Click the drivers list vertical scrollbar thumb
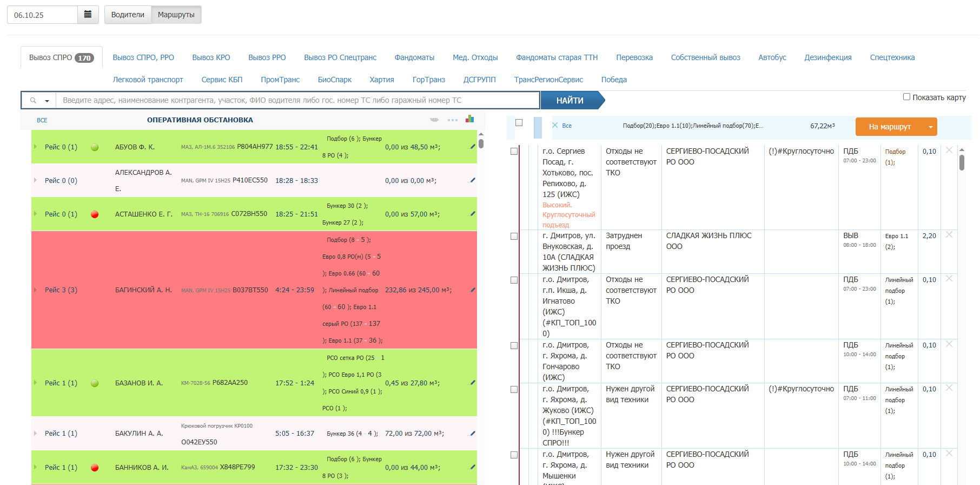This screenshot has height=485, width=980. click(481, 143)
